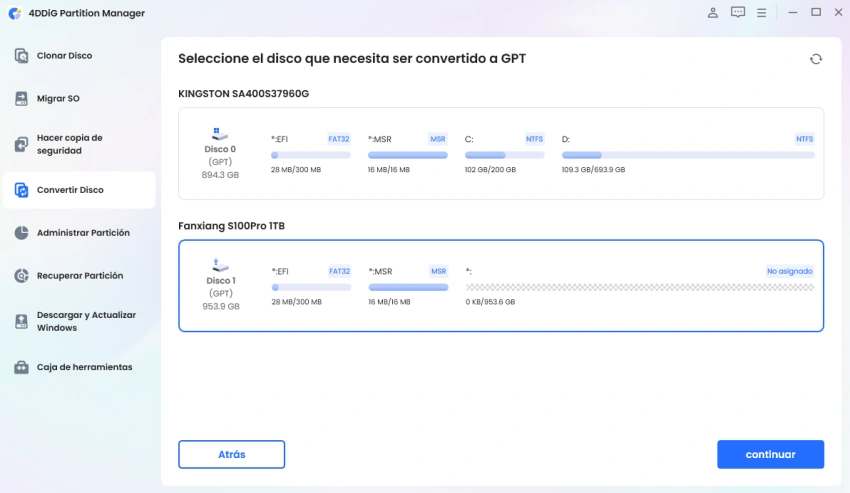Select the Convertir Disco menu item
The width and height of the screenshot is (850, 493).
click(79, 190)
